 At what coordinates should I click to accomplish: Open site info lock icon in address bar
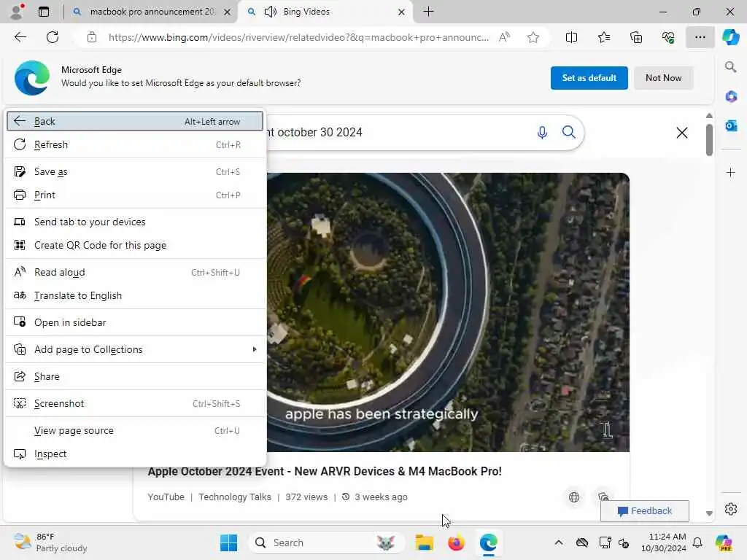click(91, 37)
